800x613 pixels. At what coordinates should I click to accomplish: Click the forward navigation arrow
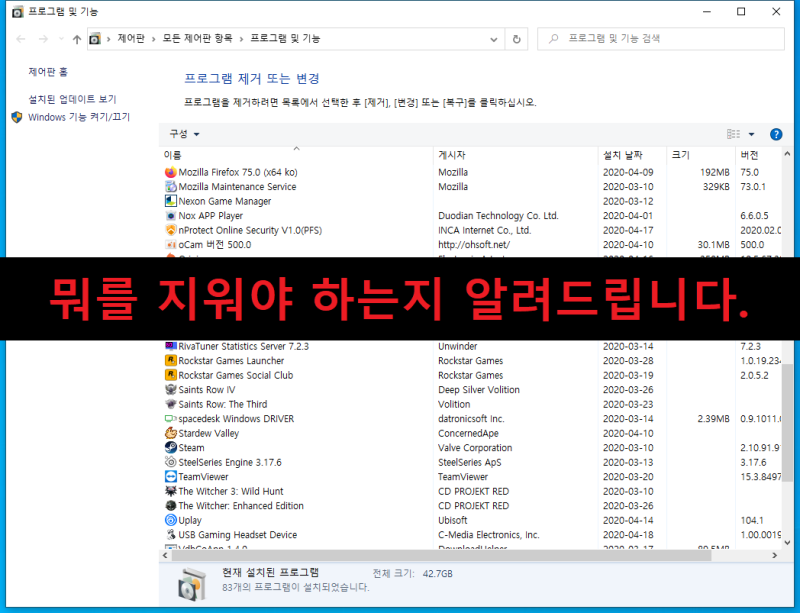coord(43,39)
